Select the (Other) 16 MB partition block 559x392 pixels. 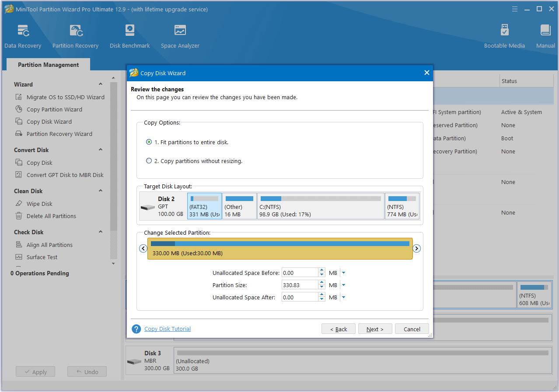pos(239,206)
